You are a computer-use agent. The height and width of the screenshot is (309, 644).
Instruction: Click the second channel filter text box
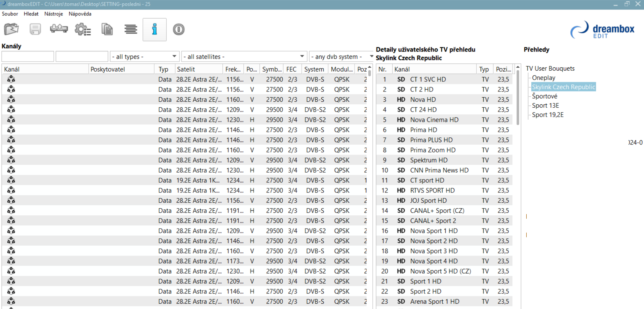(82, 57)
